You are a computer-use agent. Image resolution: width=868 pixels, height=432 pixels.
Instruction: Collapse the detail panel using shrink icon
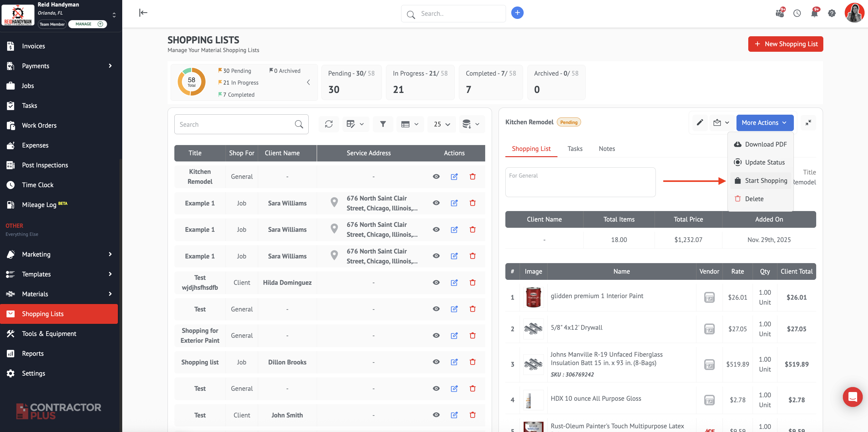point(808,122)
